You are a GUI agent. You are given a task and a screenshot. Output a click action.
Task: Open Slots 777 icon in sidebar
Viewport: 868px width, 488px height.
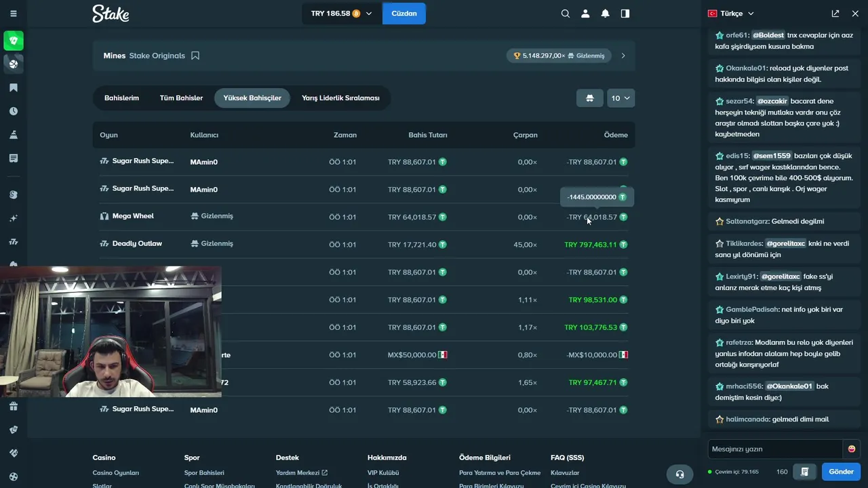pyautogui.click(x=14, y=242)
